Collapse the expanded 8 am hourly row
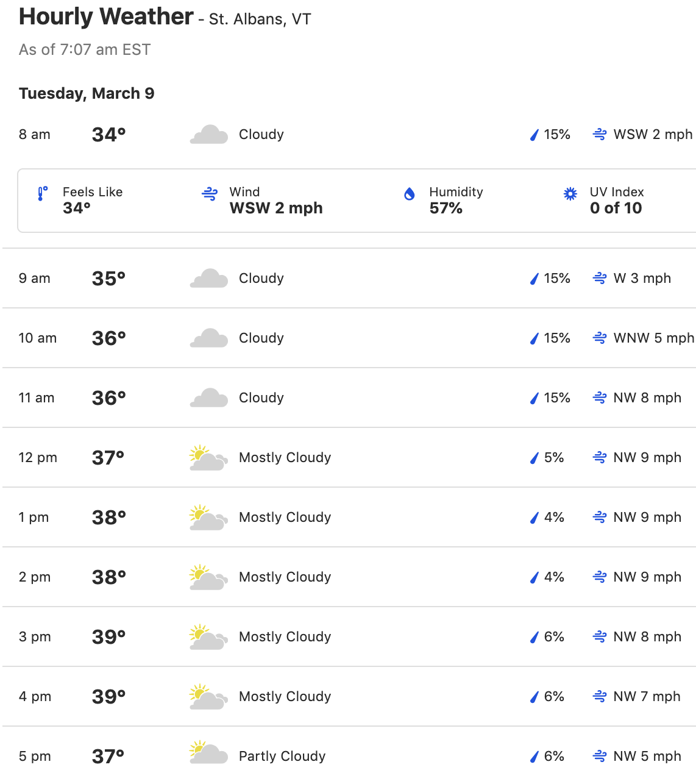The image size is (696, 784). (349, 135)
